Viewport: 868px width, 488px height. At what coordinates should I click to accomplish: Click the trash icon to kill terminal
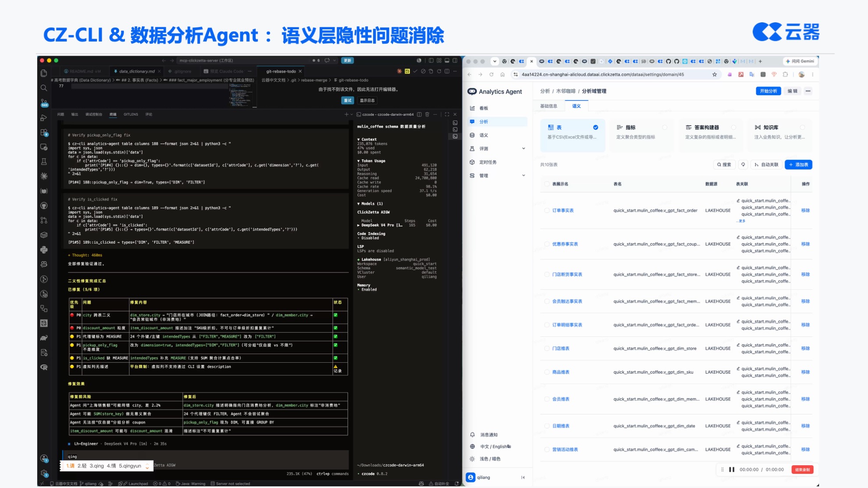click(x=427, y=114)
